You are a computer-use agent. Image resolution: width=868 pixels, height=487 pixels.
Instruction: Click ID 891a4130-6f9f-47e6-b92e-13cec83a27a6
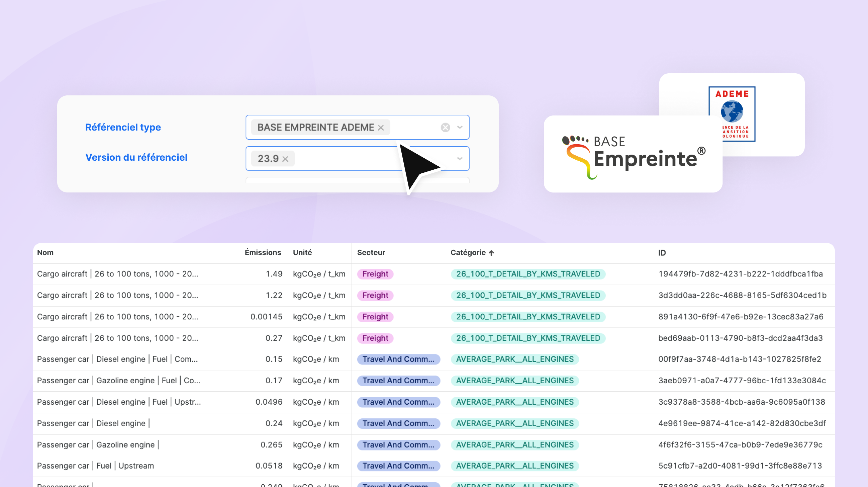(x=741, y=317)
